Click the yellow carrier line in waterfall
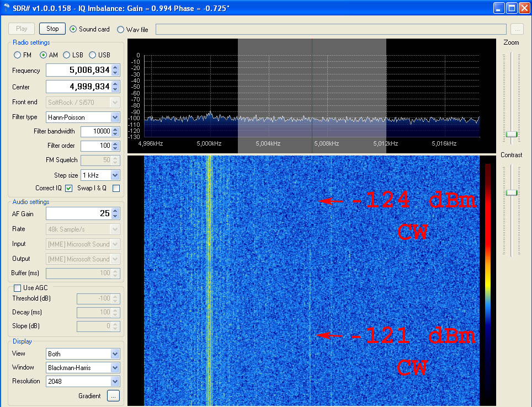The image size is (532, 407). click(x=209, y=281)
